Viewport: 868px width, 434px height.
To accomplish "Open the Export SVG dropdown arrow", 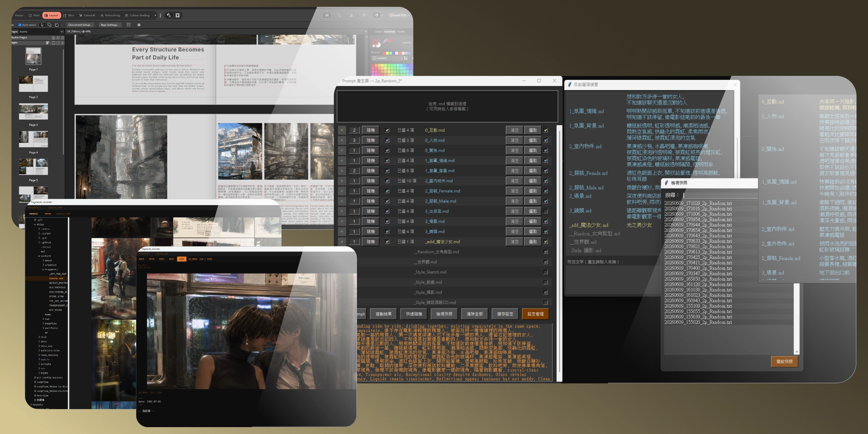I will pos(409,16).
